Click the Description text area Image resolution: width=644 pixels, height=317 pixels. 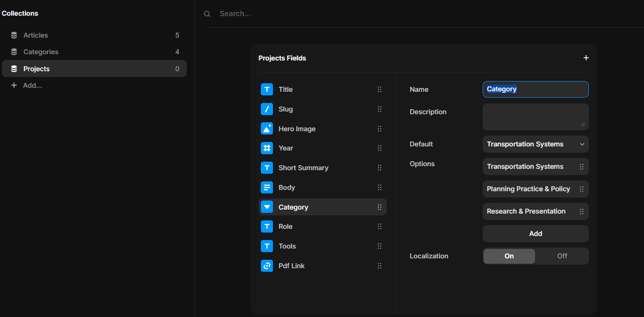click(x=536, y=117)
